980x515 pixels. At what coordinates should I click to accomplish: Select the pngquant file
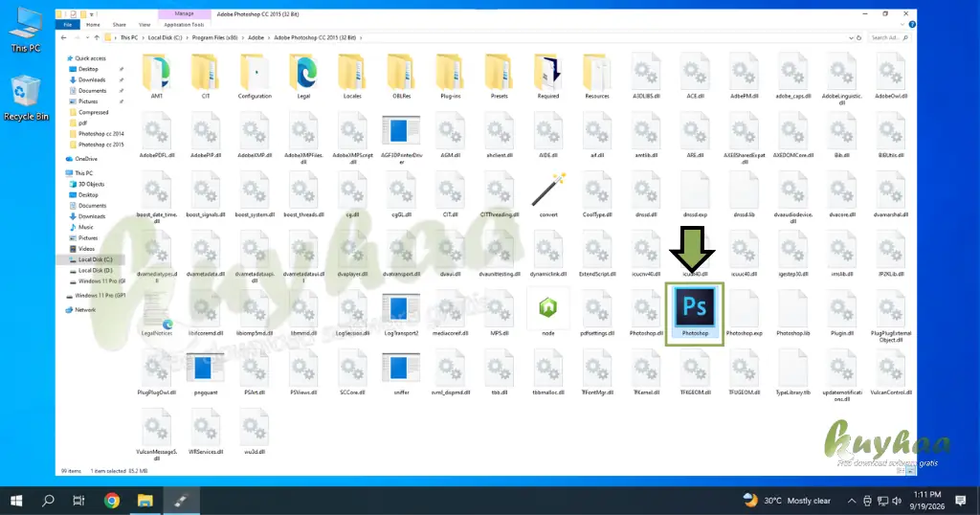tap(205, 373)
